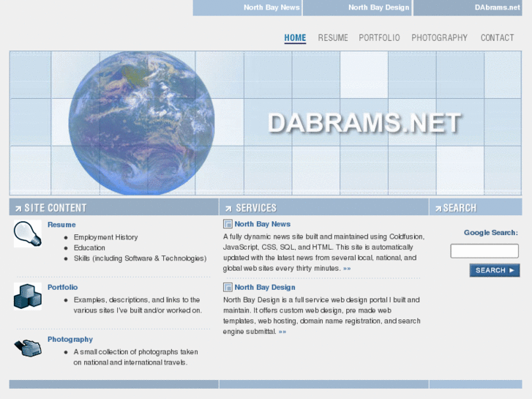Click the »» link after engine submittal
Viewport: 532px width, 399px height.
282,332
